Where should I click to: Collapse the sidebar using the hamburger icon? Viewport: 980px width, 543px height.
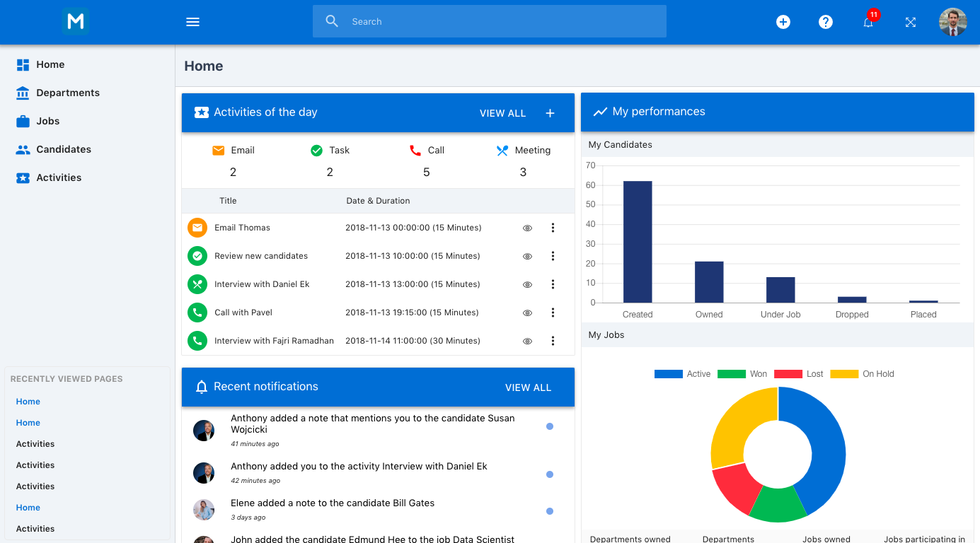(x=192, y=21)
